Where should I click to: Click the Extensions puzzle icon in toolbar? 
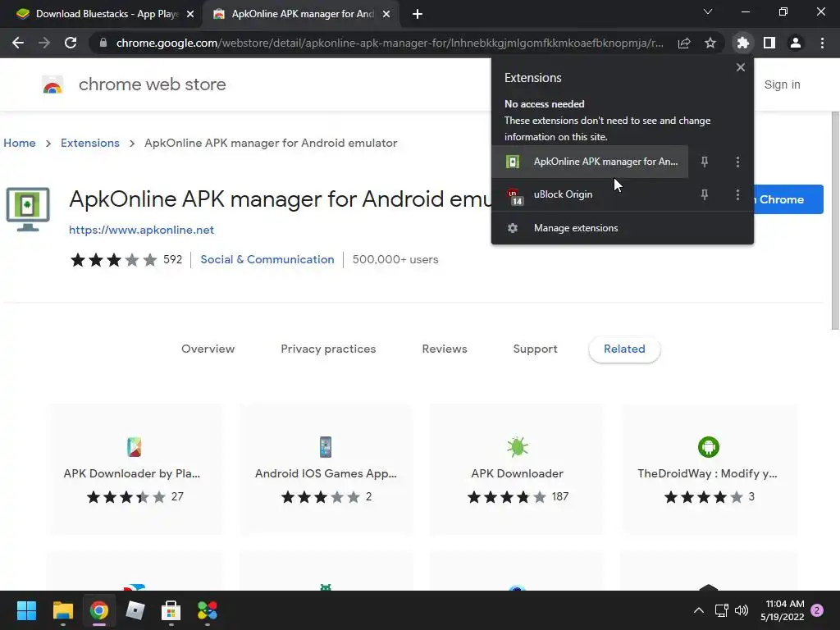(742, 43)
